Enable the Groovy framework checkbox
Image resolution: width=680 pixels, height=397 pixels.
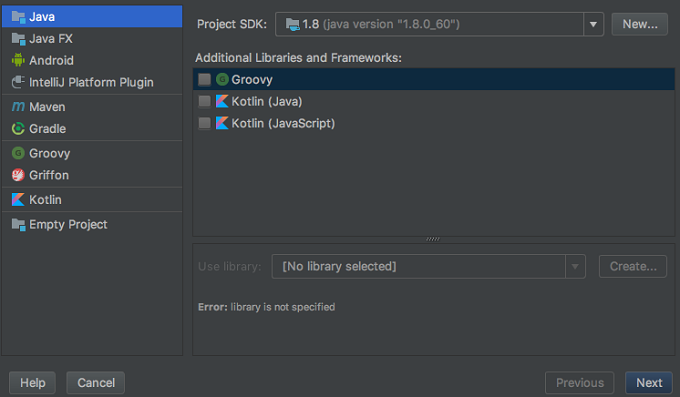click(204, 79)
